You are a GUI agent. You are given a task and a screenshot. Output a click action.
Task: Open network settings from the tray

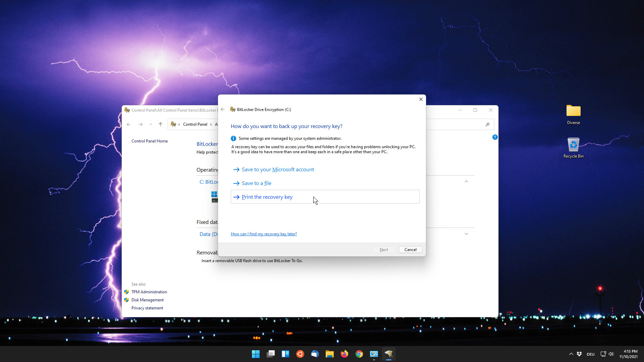pyautogui.click(x=603, y=354)
